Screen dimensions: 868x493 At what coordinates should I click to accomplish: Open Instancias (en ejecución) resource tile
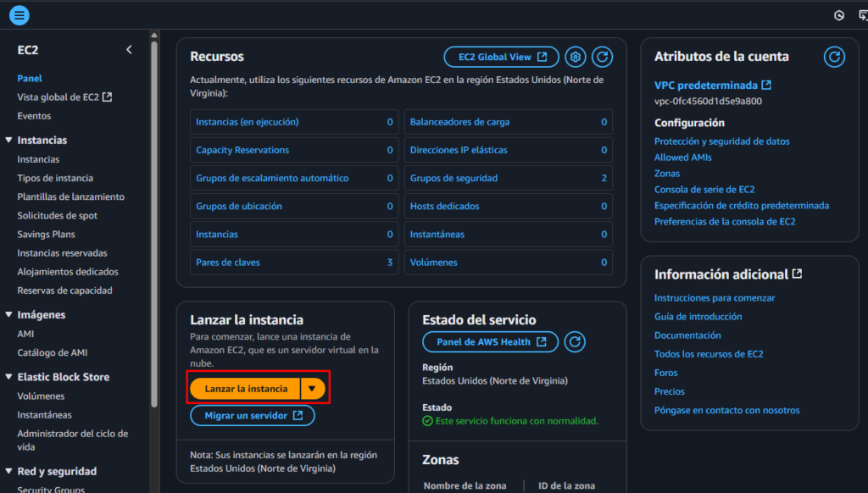(x=294, y=122)
